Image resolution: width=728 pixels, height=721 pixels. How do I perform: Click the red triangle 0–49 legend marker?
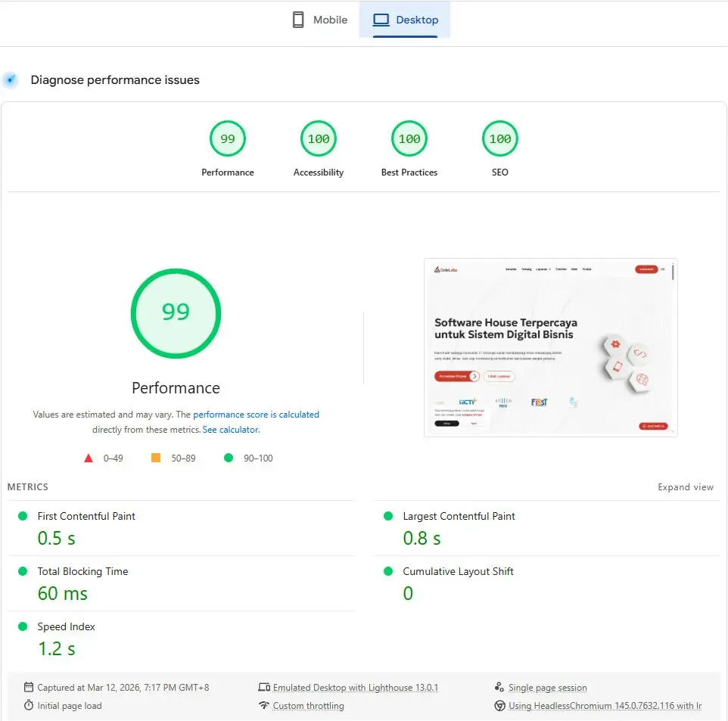[89, 458]
